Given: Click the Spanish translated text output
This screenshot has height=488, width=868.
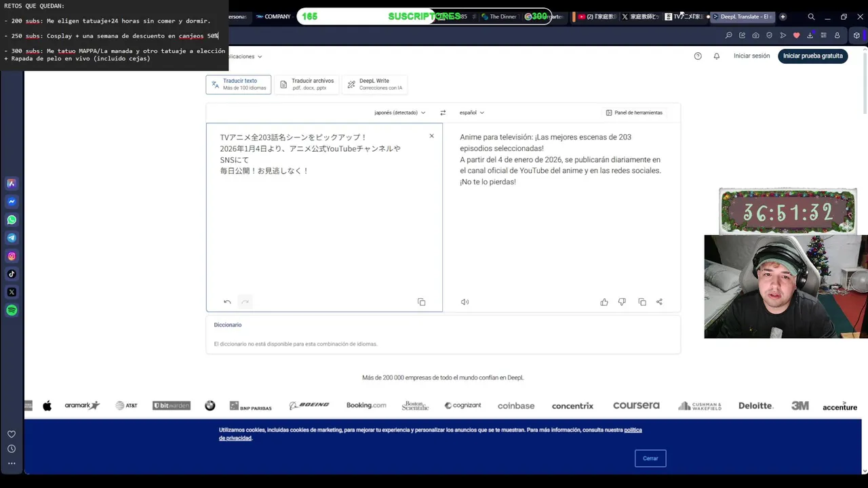Looking at the screenshot, I should tap(560, 159).
